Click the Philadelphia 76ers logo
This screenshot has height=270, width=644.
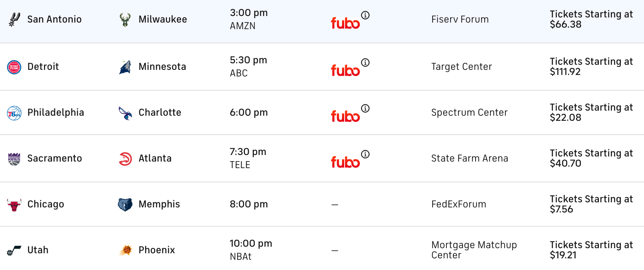click(14, 113)
